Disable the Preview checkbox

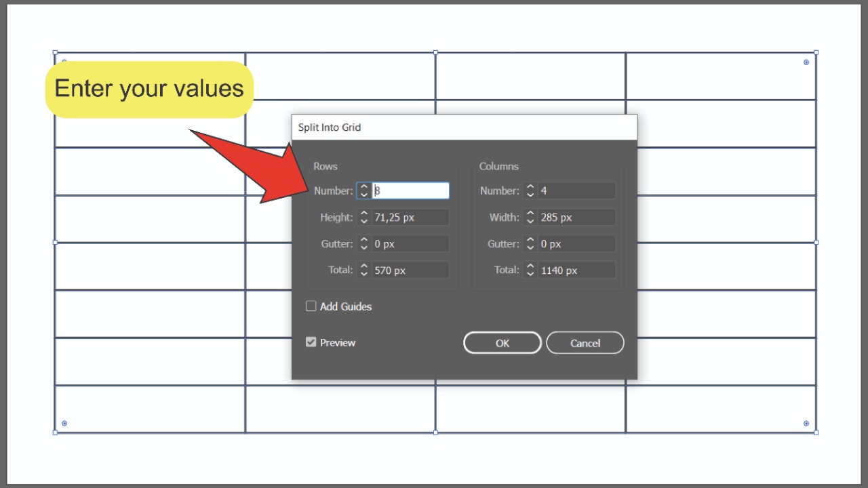point(311,342)
